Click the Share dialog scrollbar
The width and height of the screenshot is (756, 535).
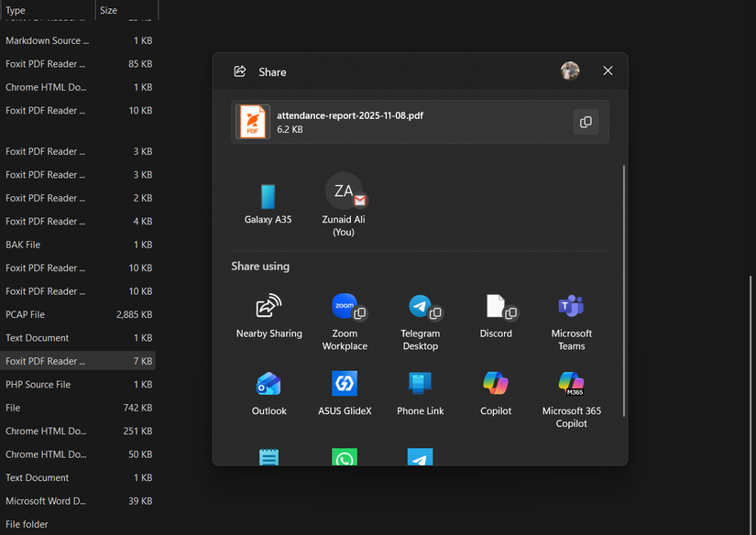(x=624, y=290)
